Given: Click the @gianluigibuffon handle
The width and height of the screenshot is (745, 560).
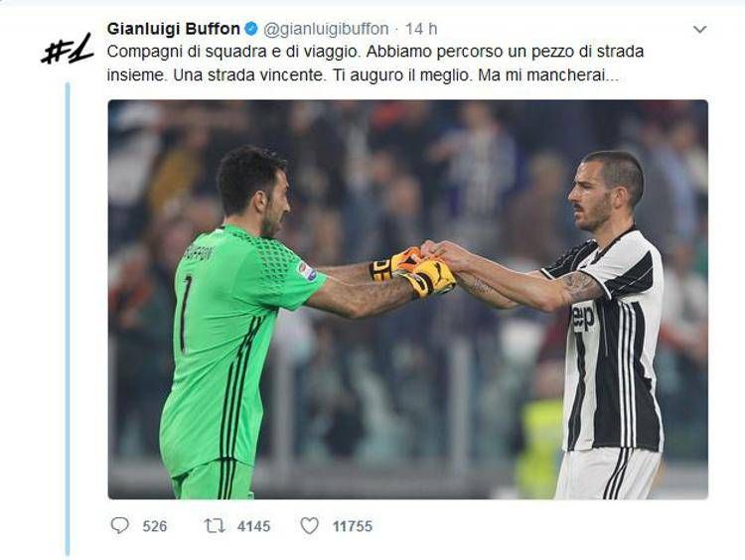Looking at the screenshot, I should (326, 29).
